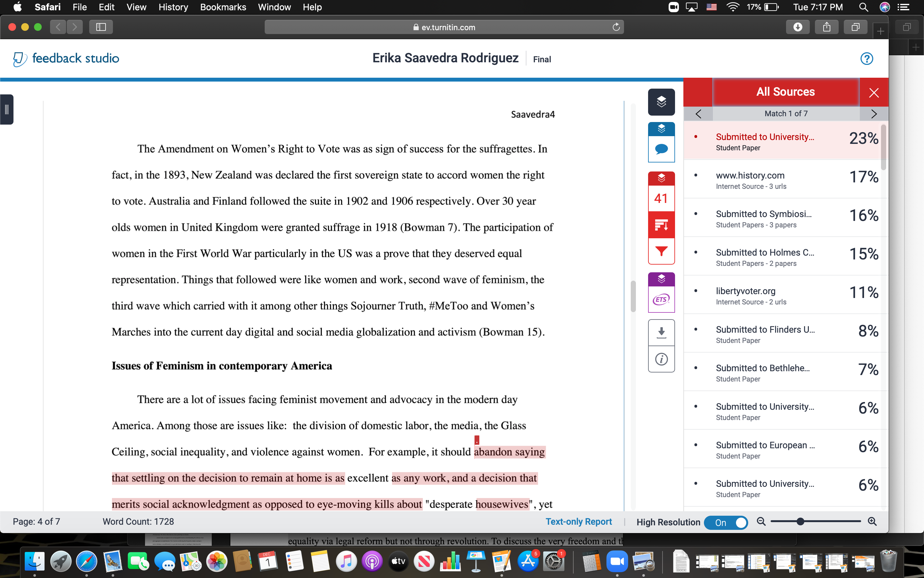Image resolution: width=924 pixels, height=578 pixels.
Task: Open the All Sources sort icon
Action: click(x=661, y=225)
